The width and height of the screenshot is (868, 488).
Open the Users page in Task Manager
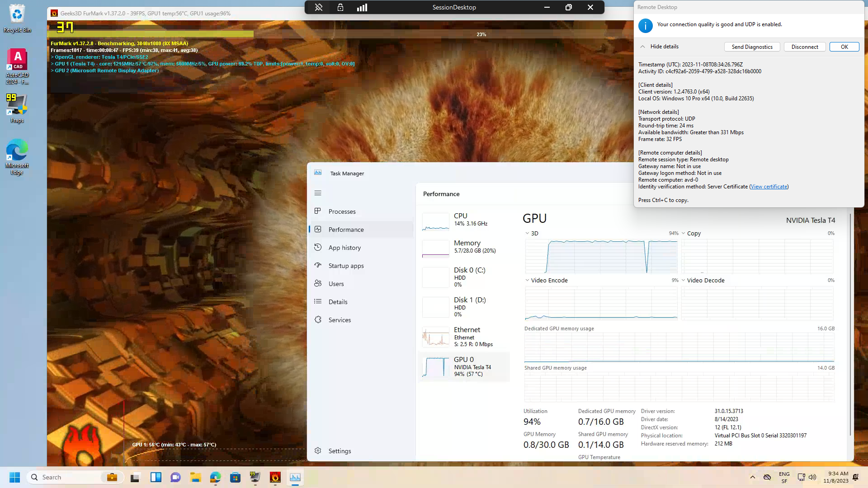coord(361,284)
